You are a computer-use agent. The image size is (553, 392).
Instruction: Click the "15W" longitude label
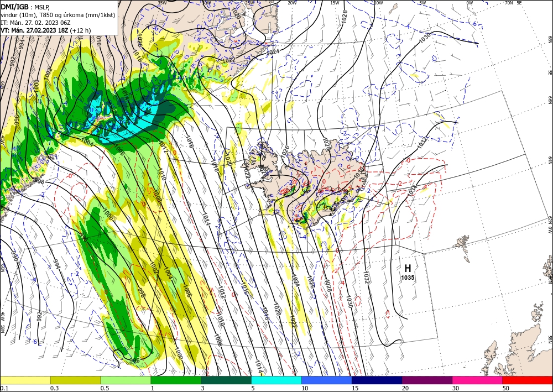click(335, 3)
